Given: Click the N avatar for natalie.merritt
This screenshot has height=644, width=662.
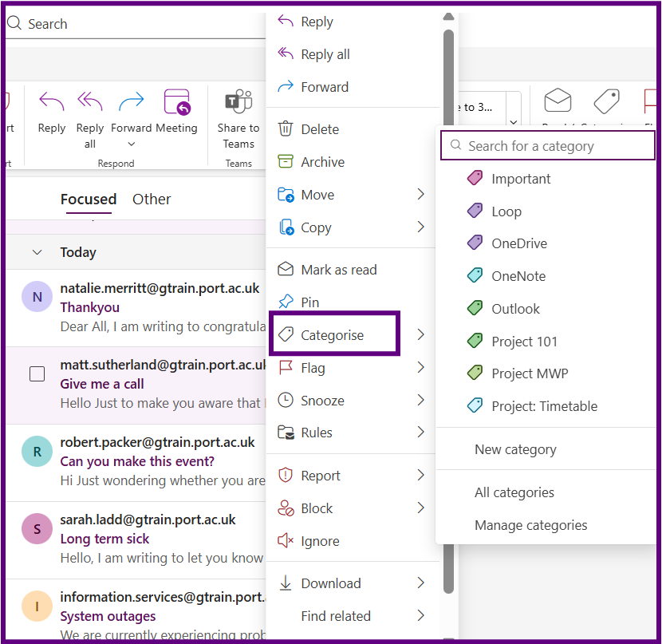Looking at the screenshot, I should (37, 296).
